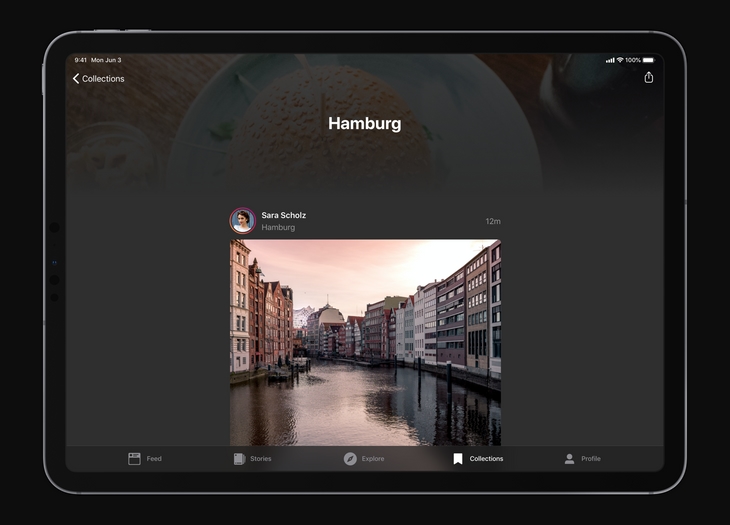Open the Hamburg canal photo
The height and width of the screenshot is (525, 730).
coord(365,340)
